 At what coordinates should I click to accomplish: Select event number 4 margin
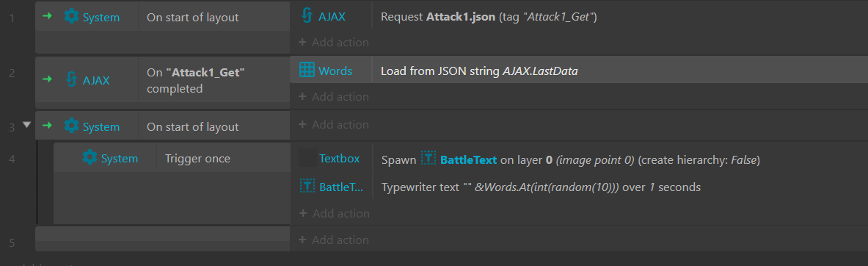[x=12, y=159]
